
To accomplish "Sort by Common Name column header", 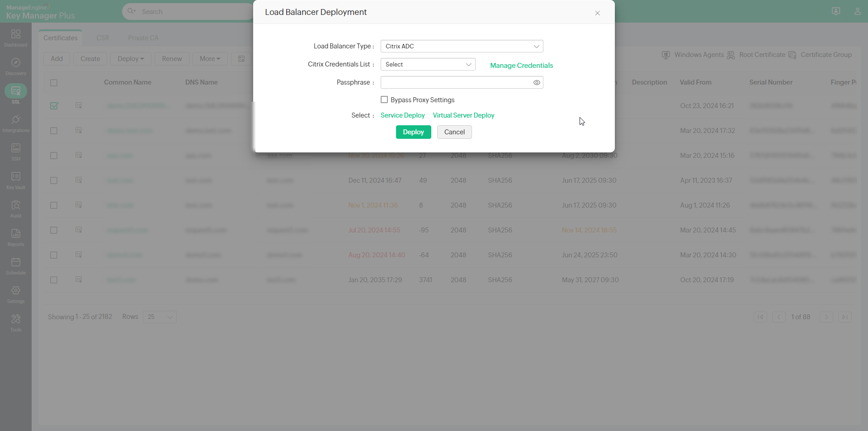I will click(127, 82).
